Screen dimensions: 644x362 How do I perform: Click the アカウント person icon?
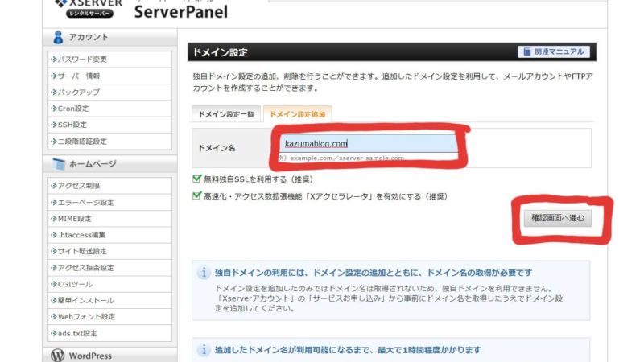[58, 37]
